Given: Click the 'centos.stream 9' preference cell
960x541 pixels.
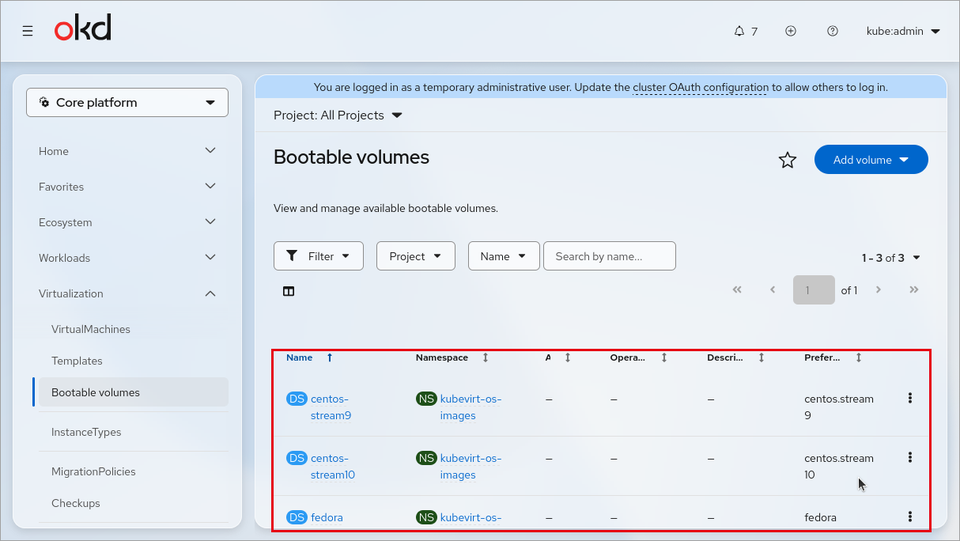Looking at the screenshot, I should coord(839,407).
